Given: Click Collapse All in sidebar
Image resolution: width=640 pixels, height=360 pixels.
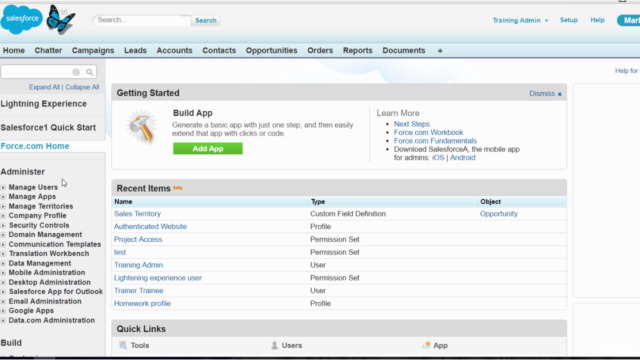Looking at the screenshot, I should 82,87.
